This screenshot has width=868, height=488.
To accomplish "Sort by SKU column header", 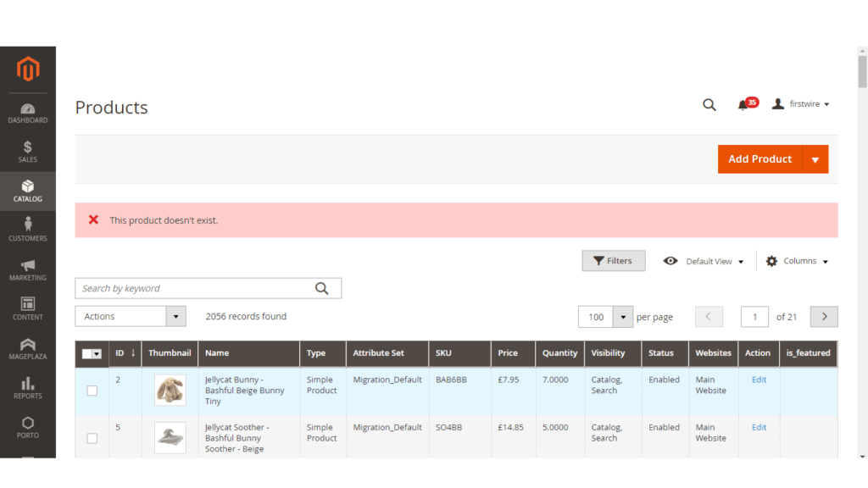I will point(459,353).
